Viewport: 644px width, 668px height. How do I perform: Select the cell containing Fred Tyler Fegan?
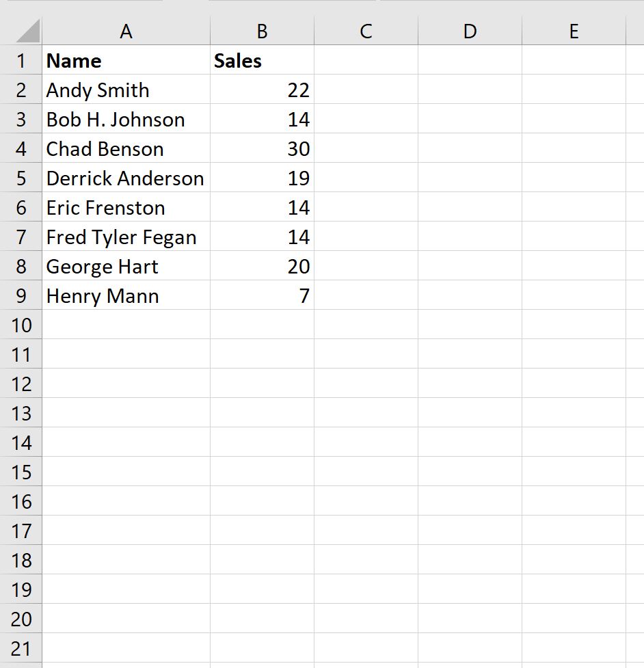point(126,237)
